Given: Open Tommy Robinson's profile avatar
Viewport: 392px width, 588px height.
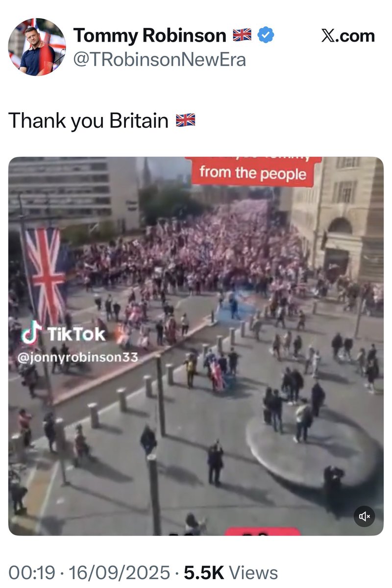Looking at the screenshot, I should 37,47.
